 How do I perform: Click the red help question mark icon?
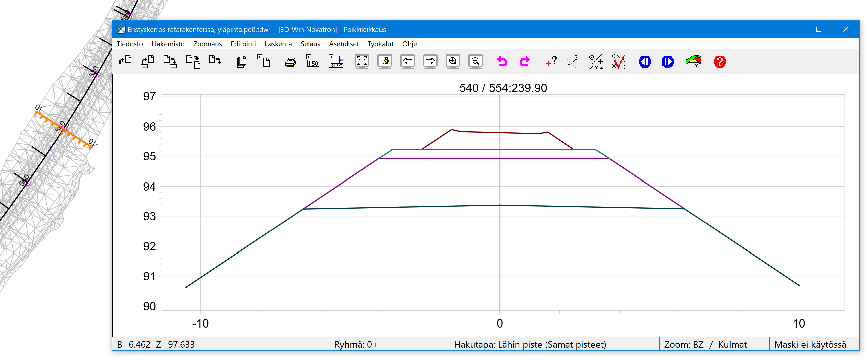click(720, 62)
